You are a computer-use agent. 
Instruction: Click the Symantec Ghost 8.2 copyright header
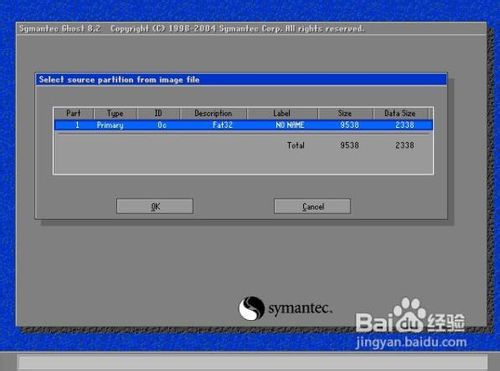click(x=192, y=29)
